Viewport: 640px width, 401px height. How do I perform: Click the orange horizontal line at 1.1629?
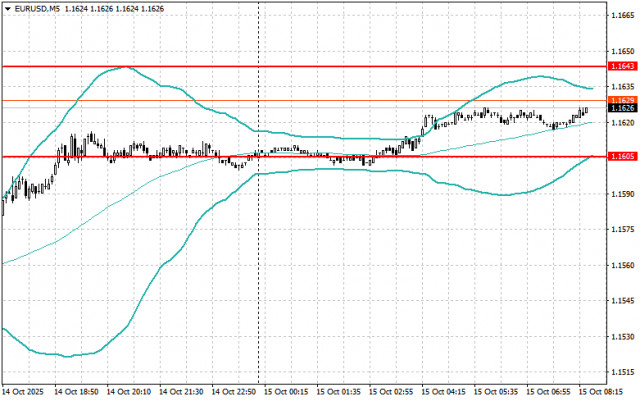304,100
